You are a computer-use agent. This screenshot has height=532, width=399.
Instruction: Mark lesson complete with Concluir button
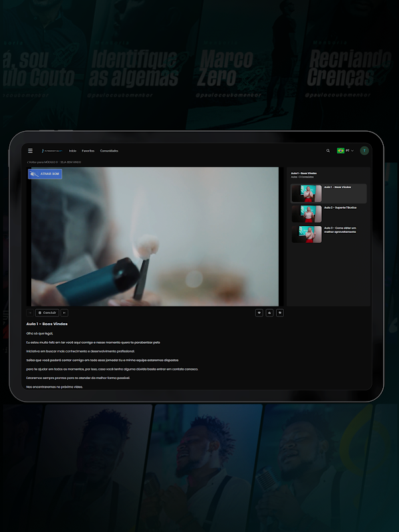pos(47,313)
